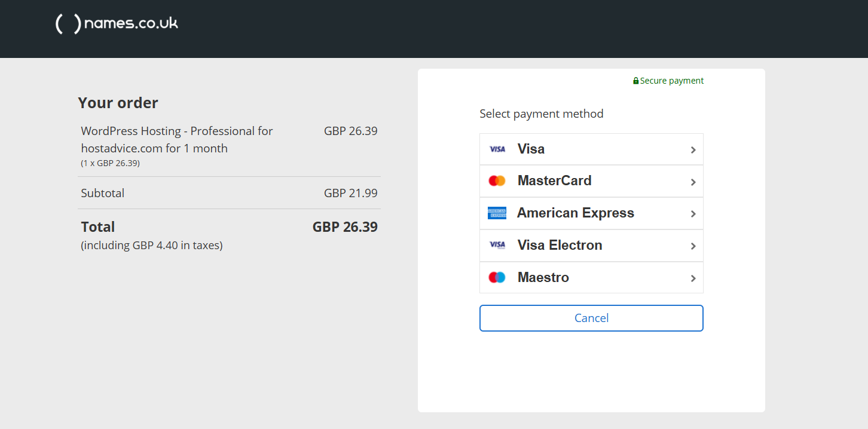
Task: Click the Visa Electron logo icon
Action: 497,245
